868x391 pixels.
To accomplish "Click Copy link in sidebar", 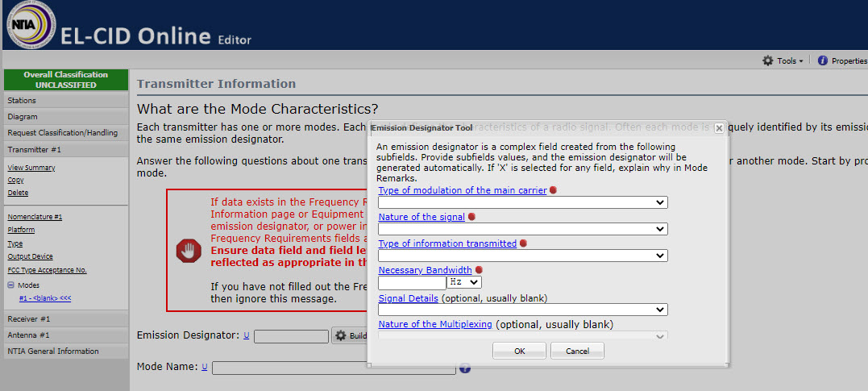I will point(15,180).
